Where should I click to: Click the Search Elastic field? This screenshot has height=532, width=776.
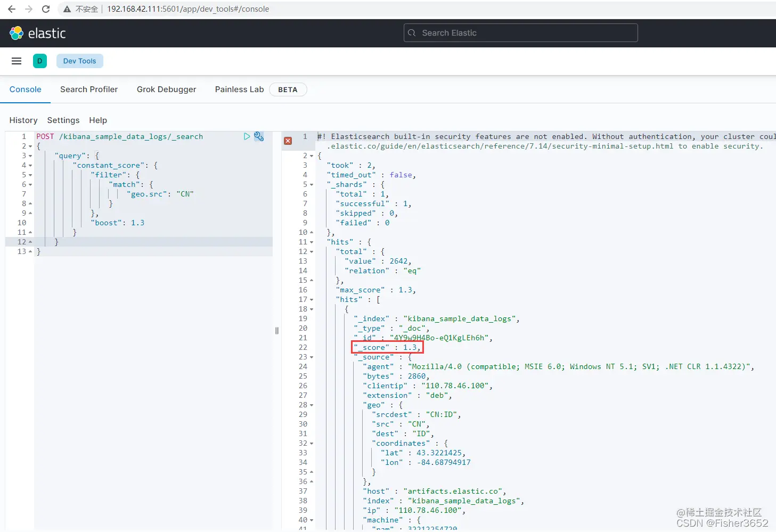pyautogui.click(x=521, y=33)
